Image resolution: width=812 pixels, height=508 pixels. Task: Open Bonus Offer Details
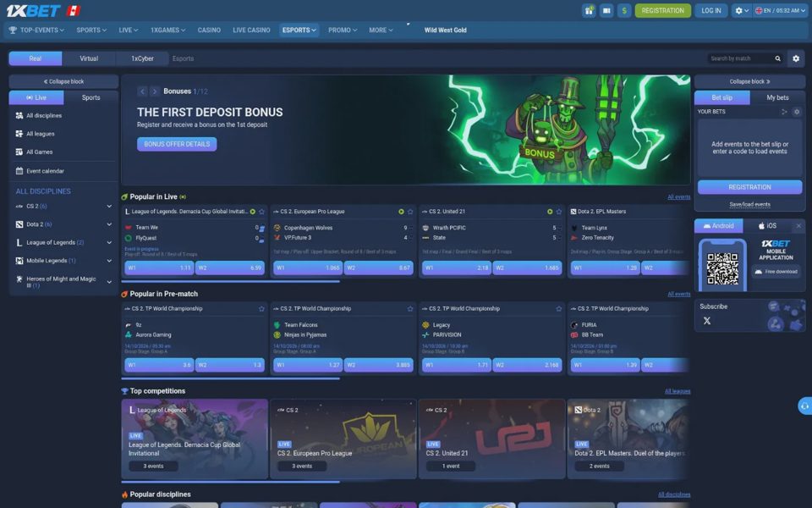(177, 144)
